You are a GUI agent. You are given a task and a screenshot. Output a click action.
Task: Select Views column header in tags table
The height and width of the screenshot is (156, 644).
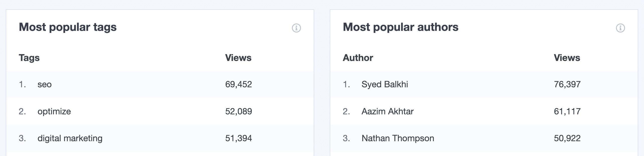pyautogui.click(x=238, y=58)
